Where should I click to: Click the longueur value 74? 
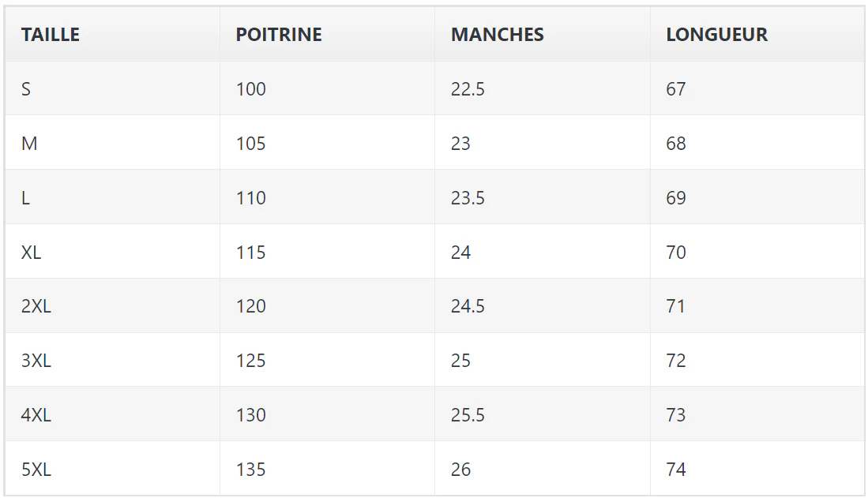pyautogui.click(x=676, y=470)
